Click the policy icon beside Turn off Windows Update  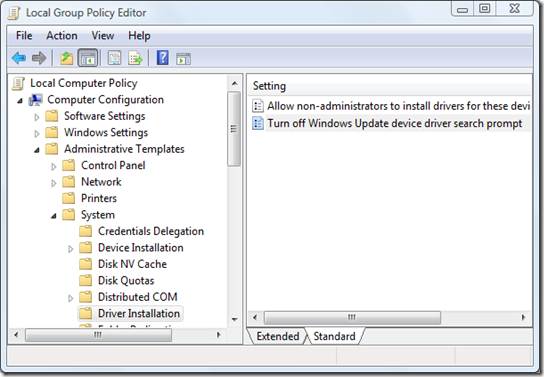(258, 123)
